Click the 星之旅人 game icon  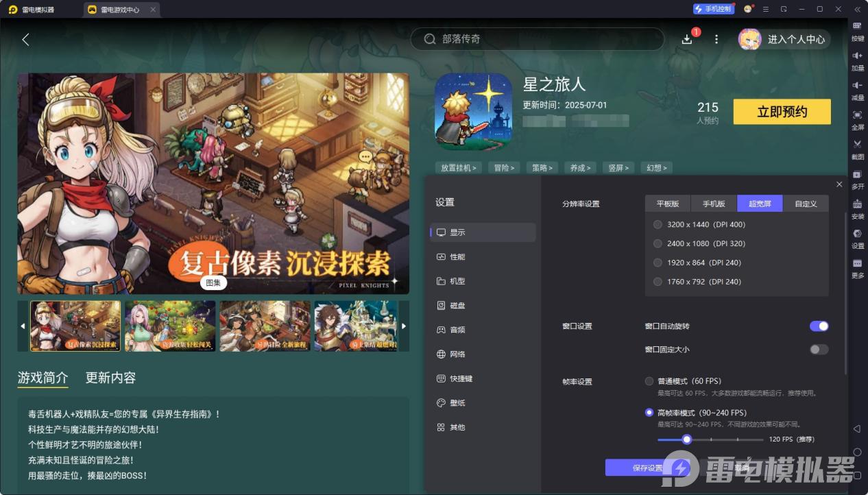point(474,112)
